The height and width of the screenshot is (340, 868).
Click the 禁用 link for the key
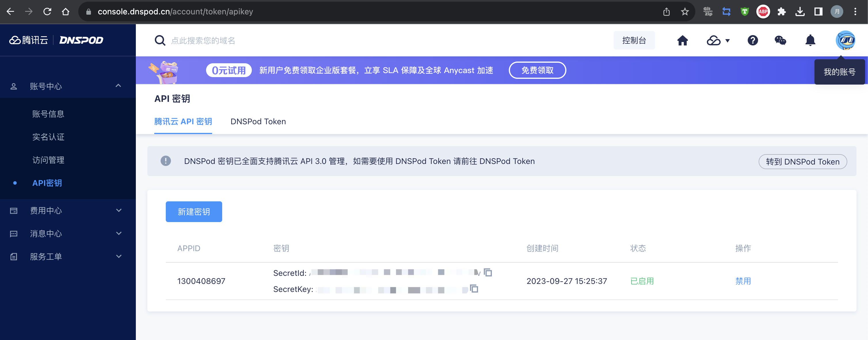(x=743, y=281)
